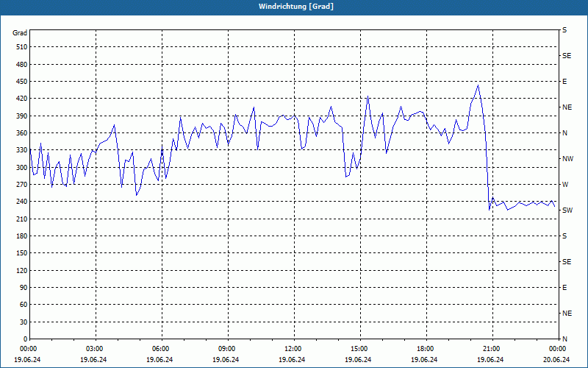Select the N compass label level with 360
Image resolution: width=588 pixels, height=368 pixels.
tap(564, 133)
